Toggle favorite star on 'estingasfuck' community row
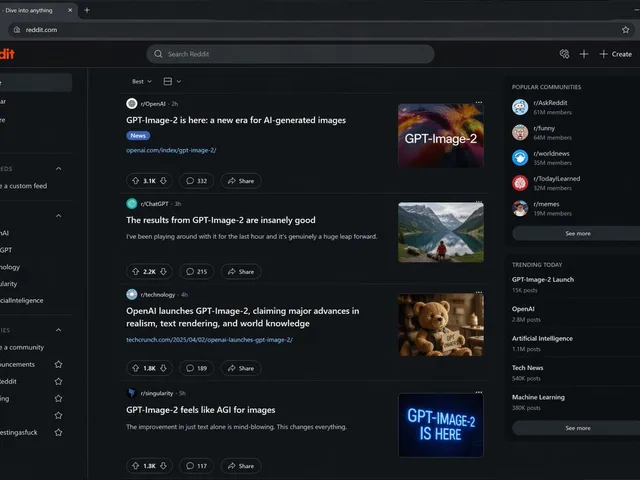Screen dimensions: 640x480 click(x=58, y=432)
